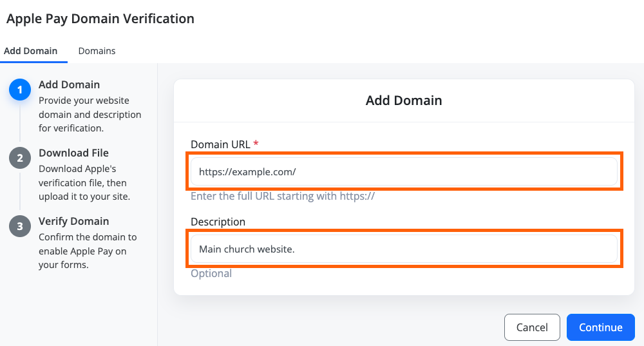Click the 'Add Domain' step title in sidebar
The height and width of the screenshot is (346, 644).
coord(69,84)
